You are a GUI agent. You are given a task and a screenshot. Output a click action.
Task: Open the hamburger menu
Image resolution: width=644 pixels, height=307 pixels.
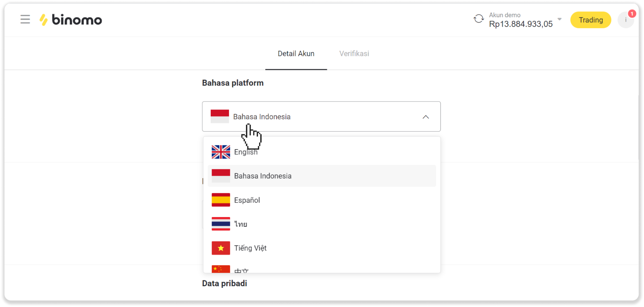point(25,20)
